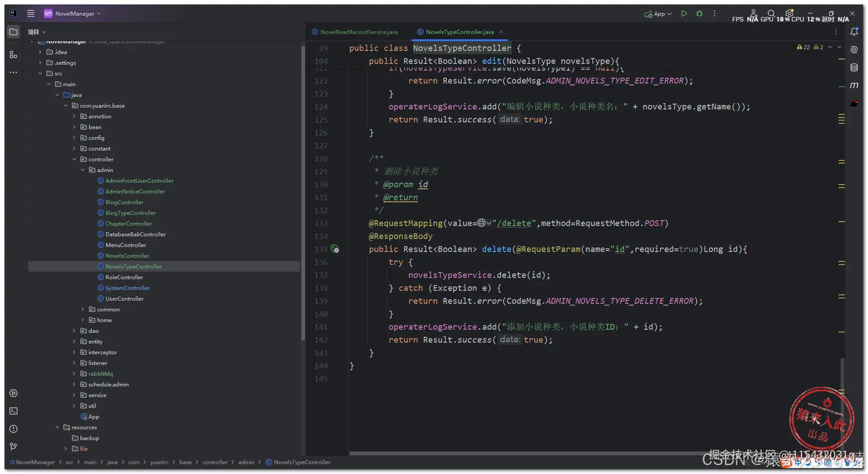Click the 'controller' breadcrumb

click(x=215, y=462)
